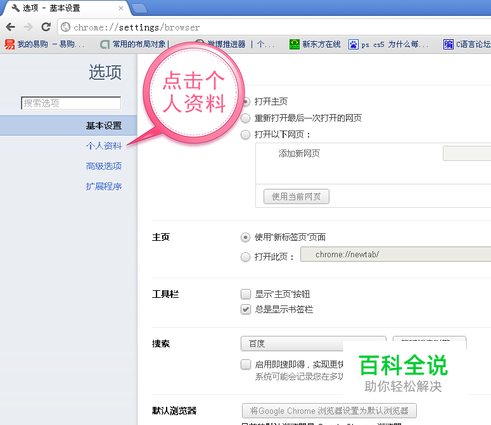Select 重新打开最后一次打开的网页 radio
This screenshot has height=425, width=491.
click(x=245, y=118)
